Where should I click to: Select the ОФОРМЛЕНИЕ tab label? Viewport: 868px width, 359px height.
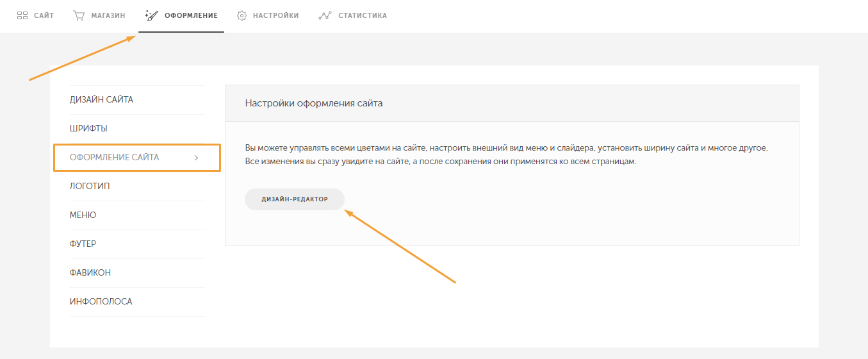(x=191, y=15)
